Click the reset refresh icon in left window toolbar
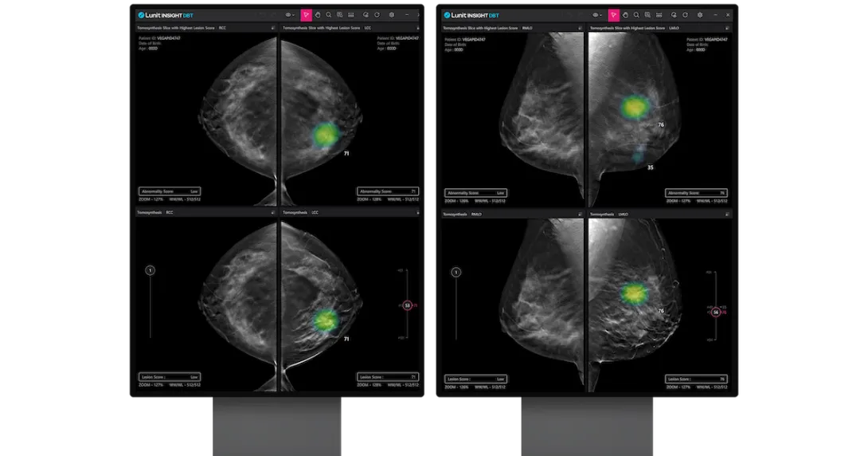Screen dimensions: 868x456 pos(377,14)
